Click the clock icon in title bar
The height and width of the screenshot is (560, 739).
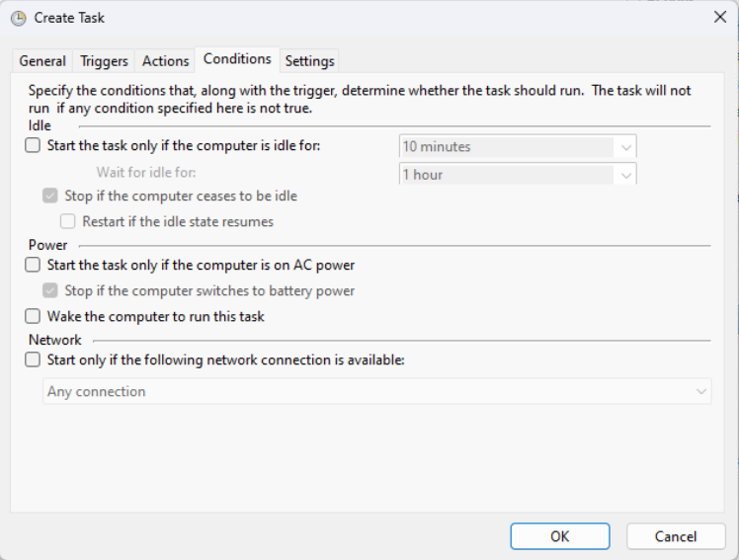[x=18, y=18]
